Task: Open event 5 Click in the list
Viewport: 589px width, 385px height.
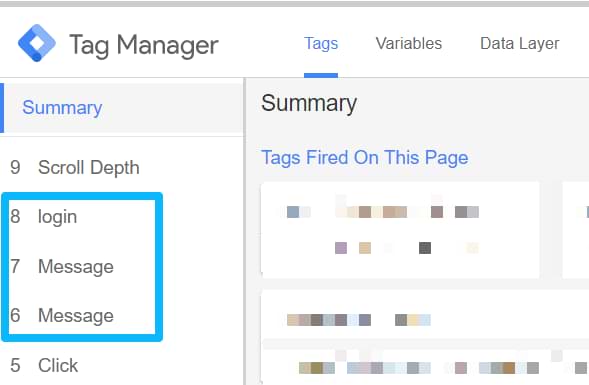Action: click(44, 365)
